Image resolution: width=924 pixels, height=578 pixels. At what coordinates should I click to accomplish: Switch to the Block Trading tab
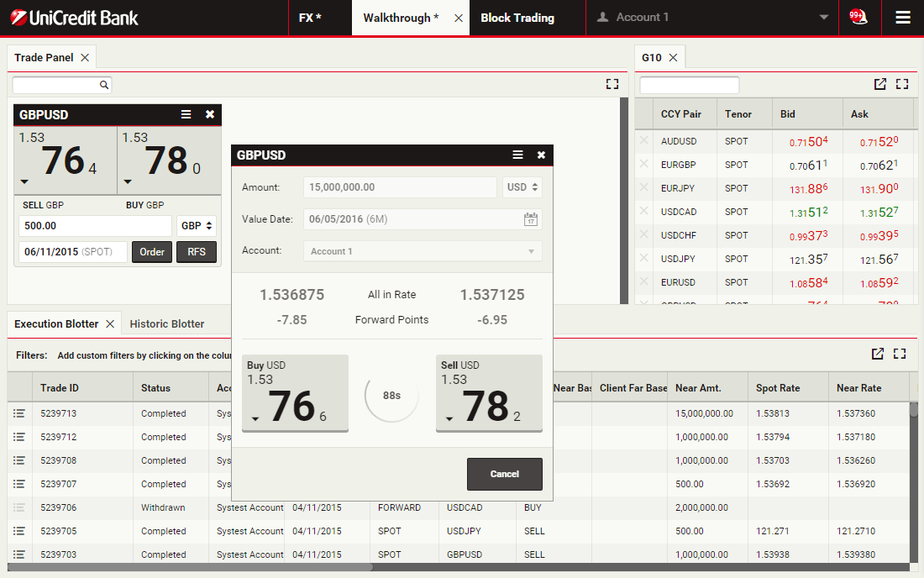(517, 18)
